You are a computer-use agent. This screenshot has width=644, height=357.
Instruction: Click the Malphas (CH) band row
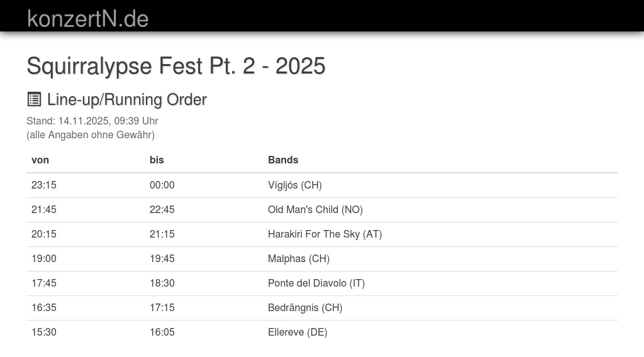(x=299, y=258)
